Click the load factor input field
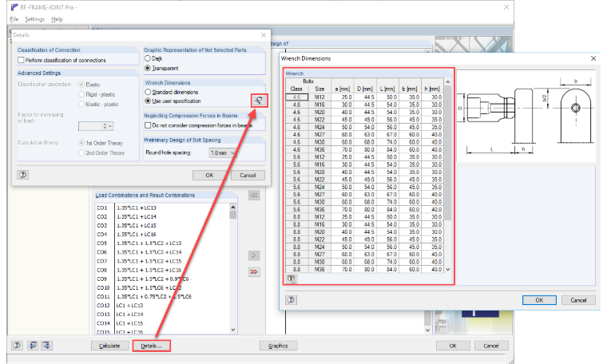 click(x=90, y=126)
